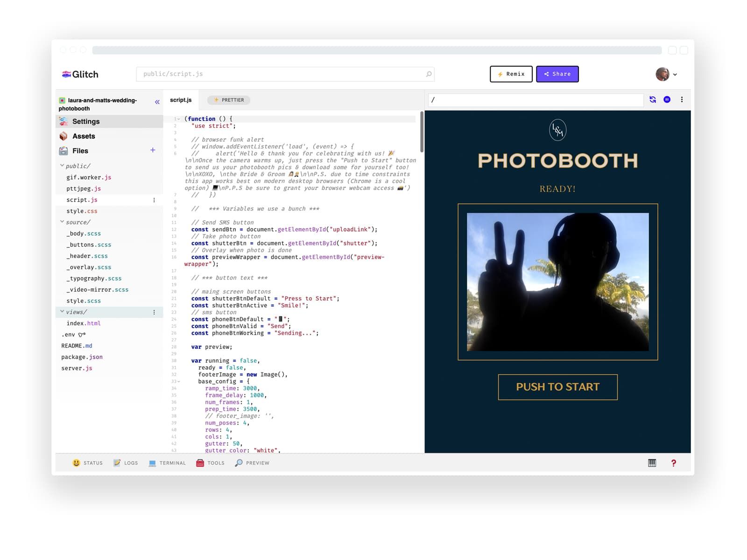Fold the function block at line 1

(179, 119)
